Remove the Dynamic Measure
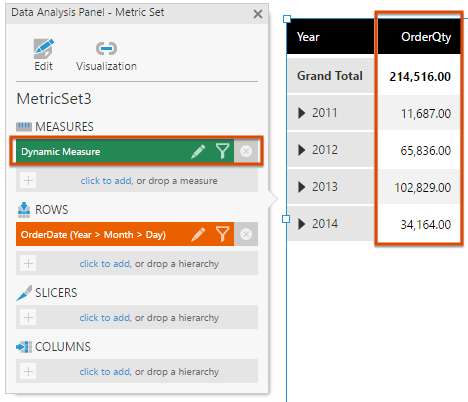The image size is (468, 402). point(246,151)
